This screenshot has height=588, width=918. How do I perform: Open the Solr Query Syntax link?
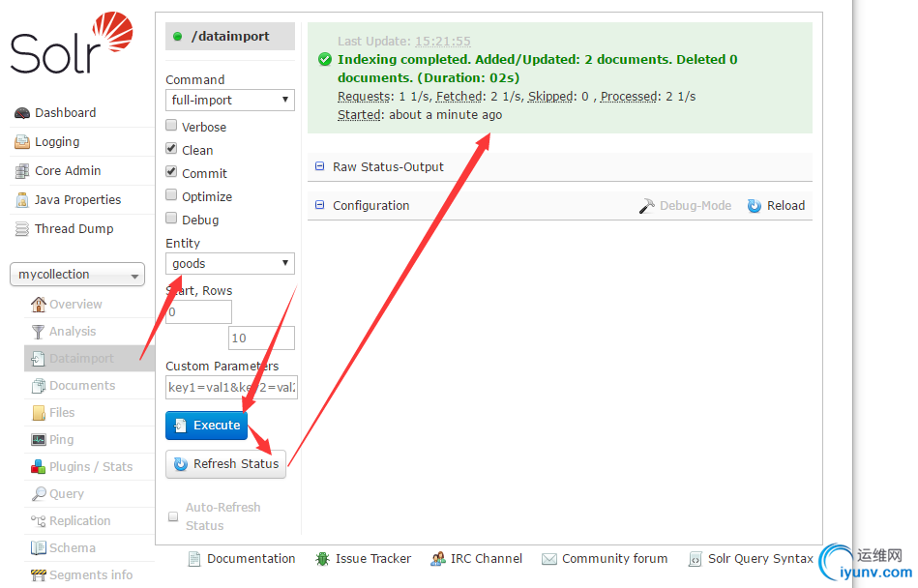(760, 559)
